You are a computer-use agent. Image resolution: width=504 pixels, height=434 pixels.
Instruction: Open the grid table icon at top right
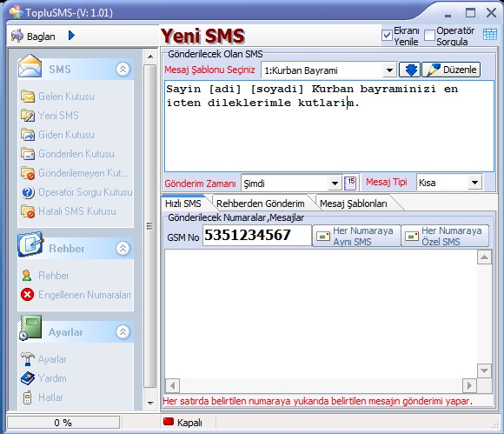click(489, 34)
